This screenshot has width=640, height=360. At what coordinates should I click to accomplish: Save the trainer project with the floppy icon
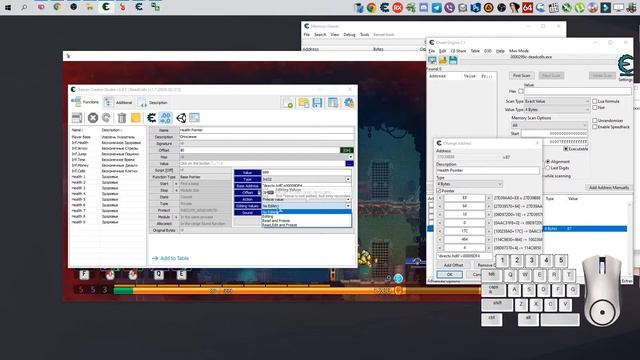tap(317, 103)
